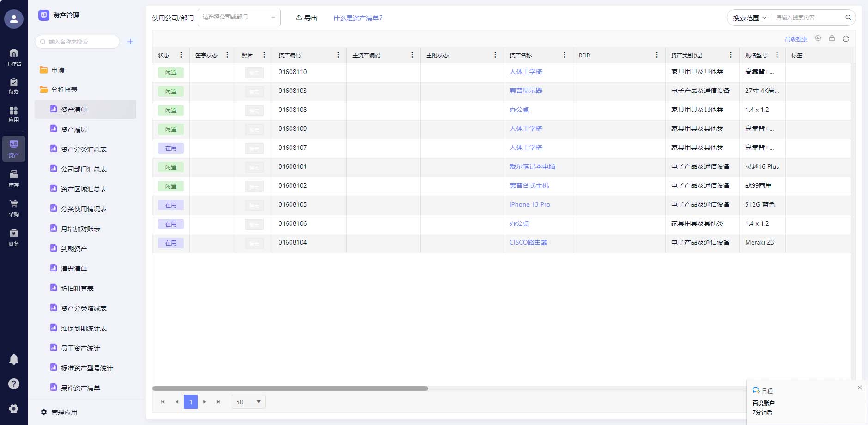Open the user avatar profile
This screenshot has width=868, height=425.
tap(14, 19)
